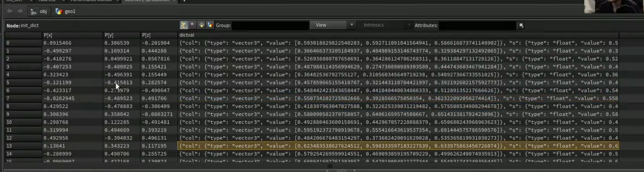This screenshot has width=644, height=172.
Task: Click the P[x] value 0.0915466
Action: [58, 43]
